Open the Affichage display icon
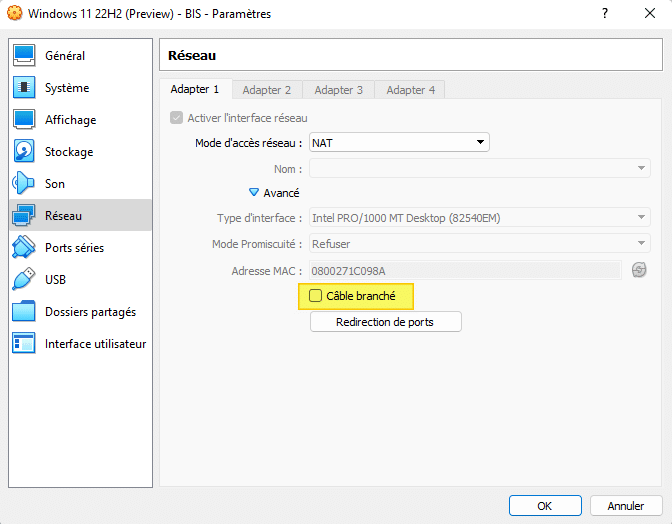The image size is (672, 524). 24,120
